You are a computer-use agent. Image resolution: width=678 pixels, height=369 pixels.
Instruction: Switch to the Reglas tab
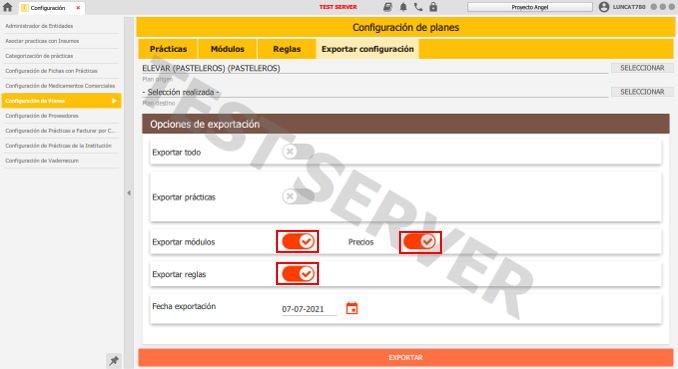click(x=287, y=49)
